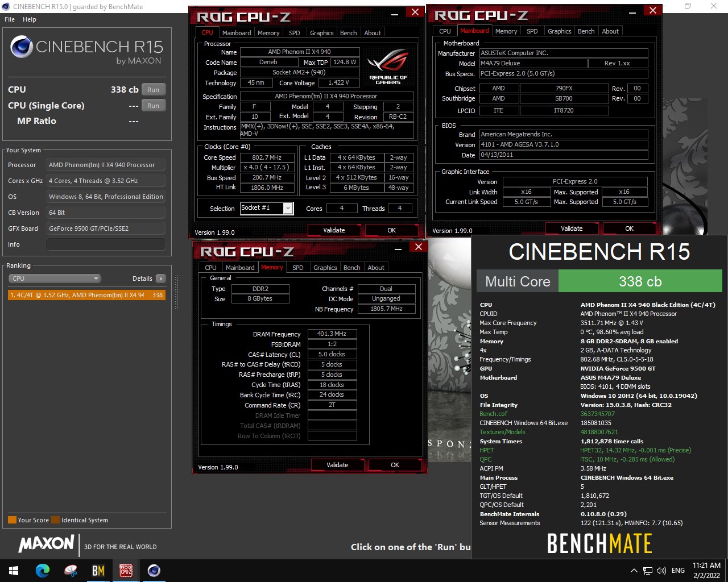Open Memory tab in top-left CPU-Z window
The image size is (728, 582).
click(x=268, y=33)
